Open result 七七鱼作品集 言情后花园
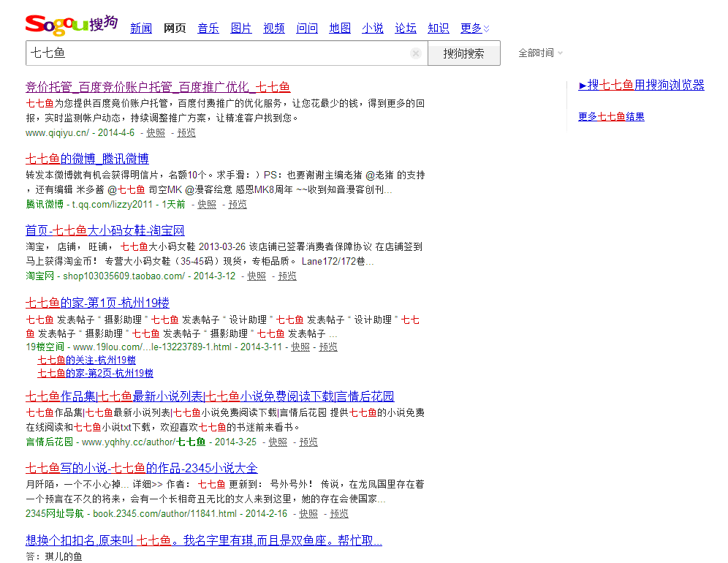Image resolution: width=728 pixels, height=563 pixels. click(x=210, y=396)
